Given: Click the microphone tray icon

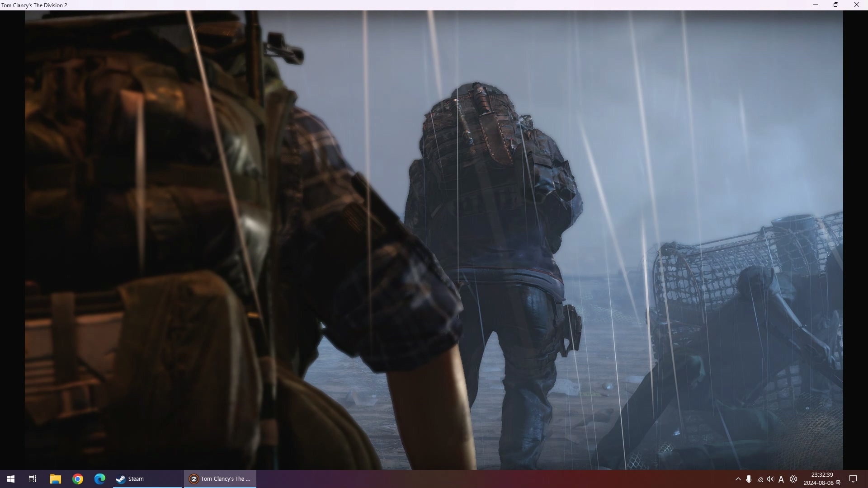Looking at the screenshot, I should pyautogui.click(x=749, y=479).
